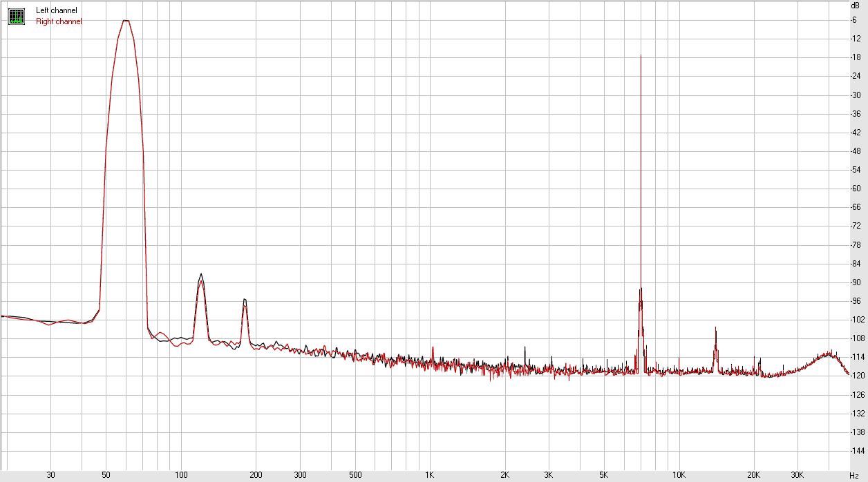Click the 1K frequency axis label
This screenshot has height=482, width=868.
click(x=429, y=475)
